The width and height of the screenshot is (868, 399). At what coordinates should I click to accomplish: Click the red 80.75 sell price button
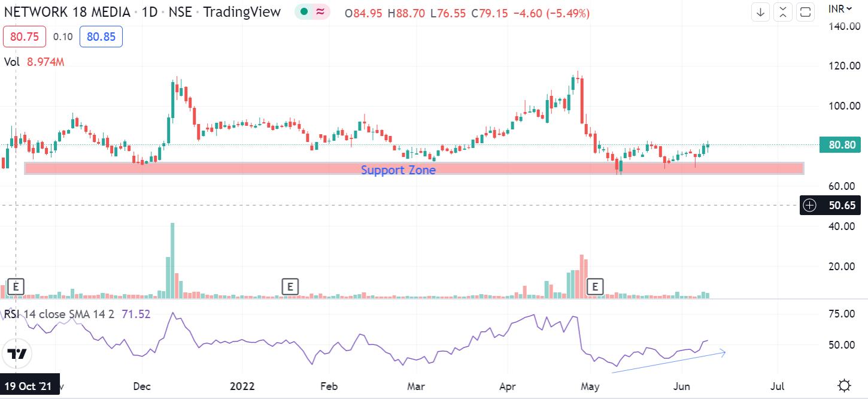click(x=25, y=37)
